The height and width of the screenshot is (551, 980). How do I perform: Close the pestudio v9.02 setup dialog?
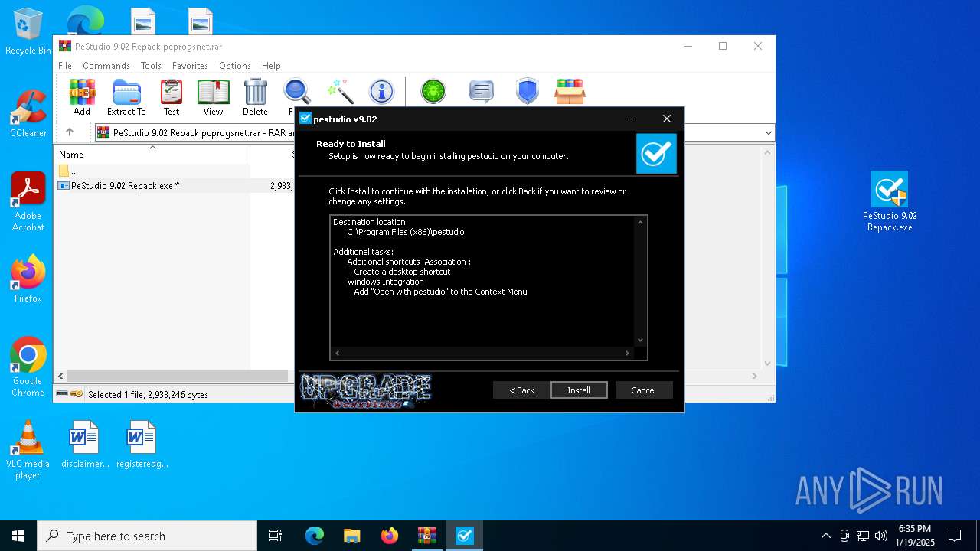[667, 119]
